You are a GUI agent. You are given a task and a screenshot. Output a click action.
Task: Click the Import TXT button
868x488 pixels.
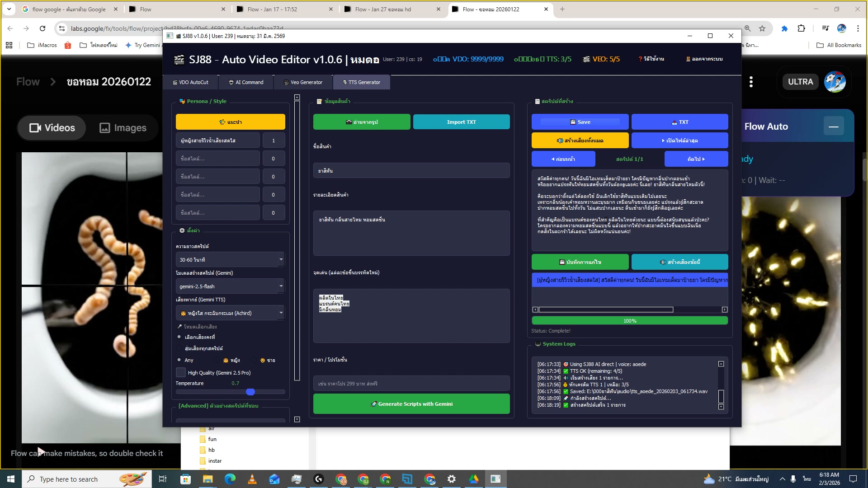[461, 122]
